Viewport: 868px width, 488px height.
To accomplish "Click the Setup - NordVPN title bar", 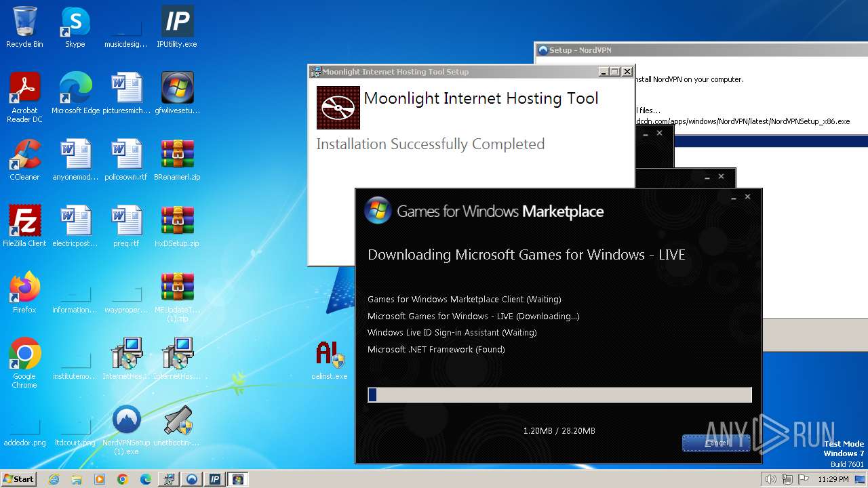I will click(x=702, y=50).
